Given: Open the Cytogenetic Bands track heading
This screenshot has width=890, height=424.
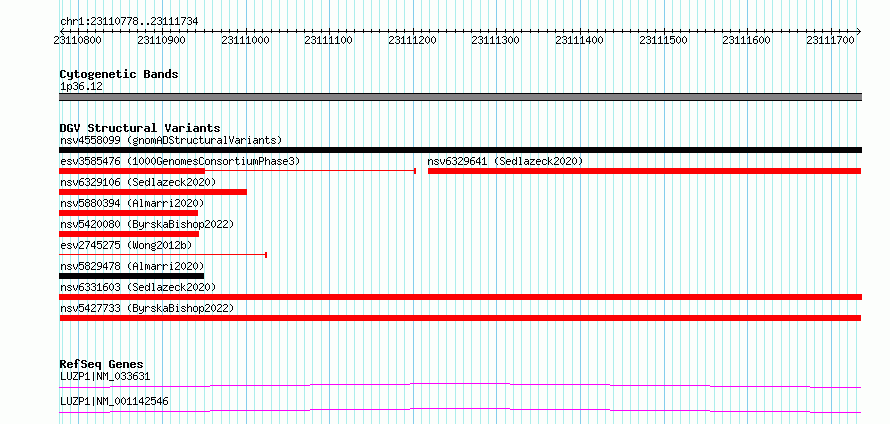Looking at the screenshot, I should click(119, 74).
